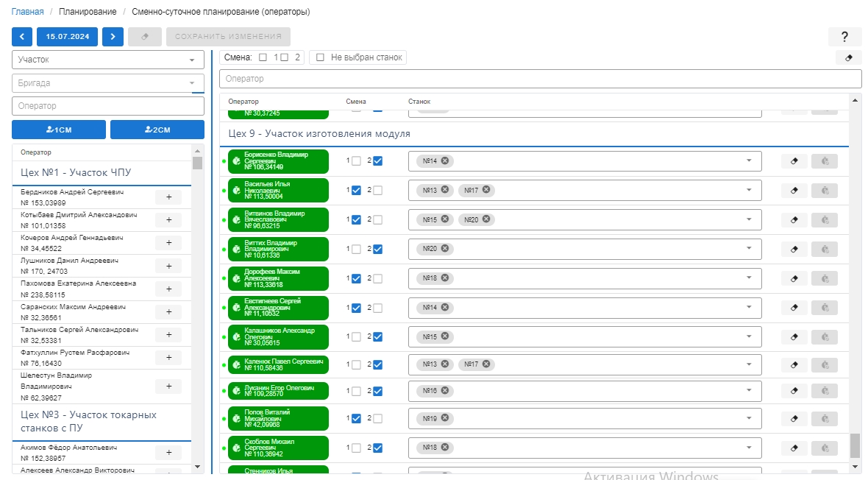Click the help question mark button
Image resolution: width=868 pixels, height=480 pixels.
(844, 37)
